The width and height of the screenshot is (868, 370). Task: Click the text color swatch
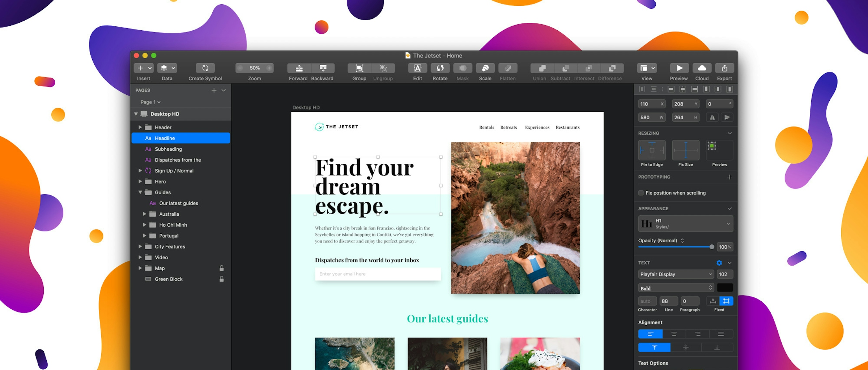click(x=725, y=288)
